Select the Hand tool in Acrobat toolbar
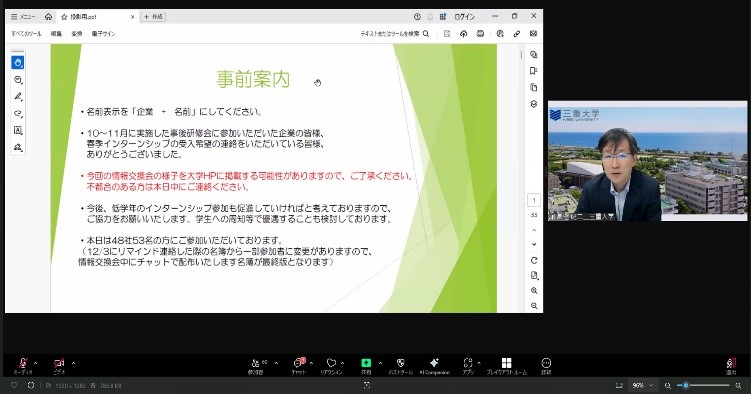This screenshot has height=394, width=751. point(18,63)
